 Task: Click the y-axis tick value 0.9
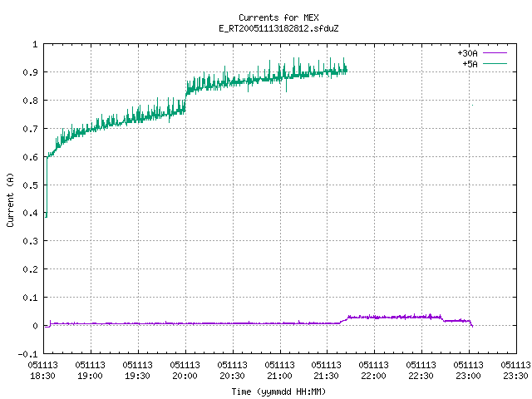30,72
